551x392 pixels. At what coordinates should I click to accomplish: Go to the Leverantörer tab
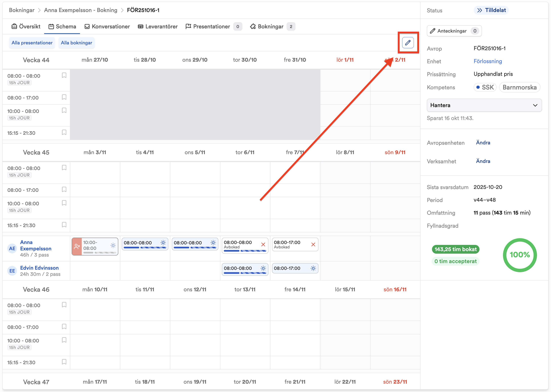[158, 27]
